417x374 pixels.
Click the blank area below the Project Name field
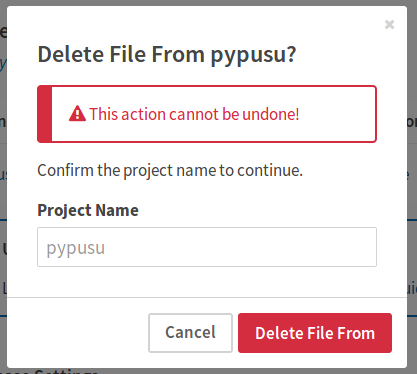[x=207, y=282]
